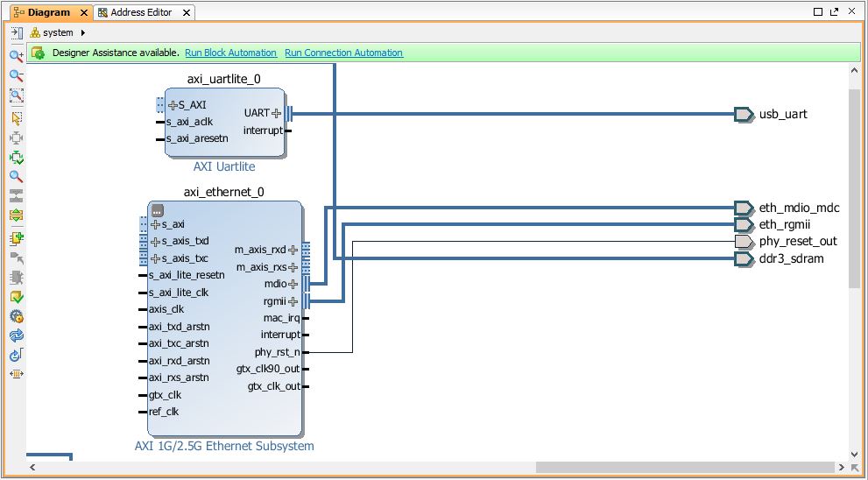Select the axi_ethernet_0 block title

click(223, 192)
